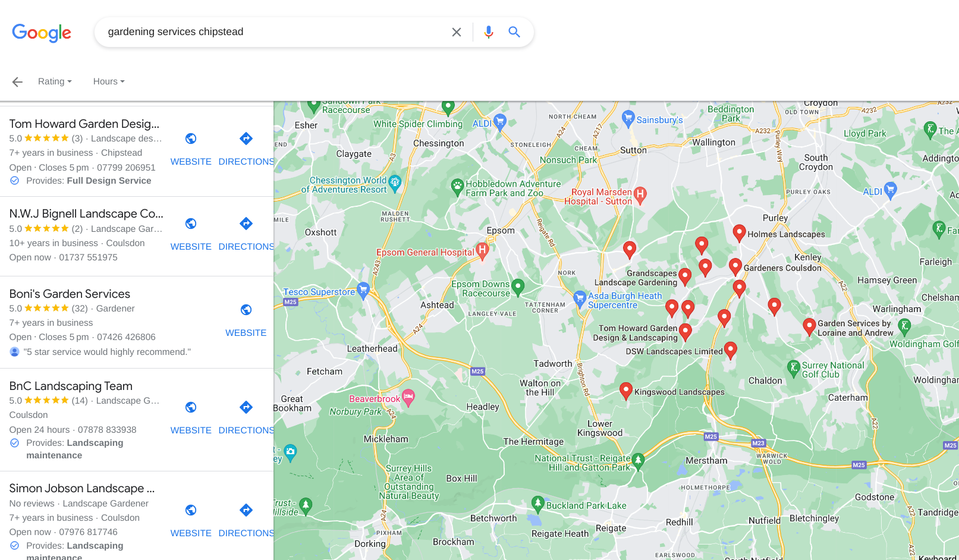Select the Garden Services by Loraine and Andrew pin
The image size is (959, 560).
tap(809, 326)
